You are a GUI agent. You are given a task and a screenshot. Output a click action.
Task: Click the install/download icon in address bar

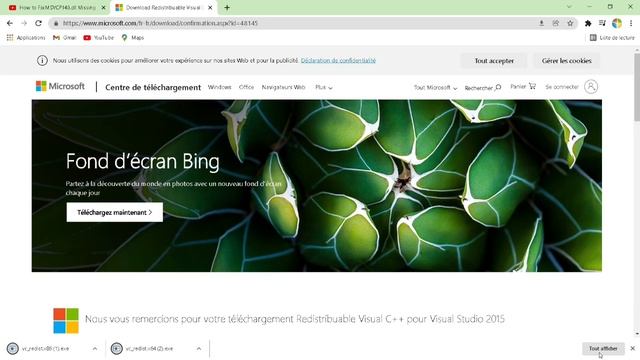tap(541, 23)
